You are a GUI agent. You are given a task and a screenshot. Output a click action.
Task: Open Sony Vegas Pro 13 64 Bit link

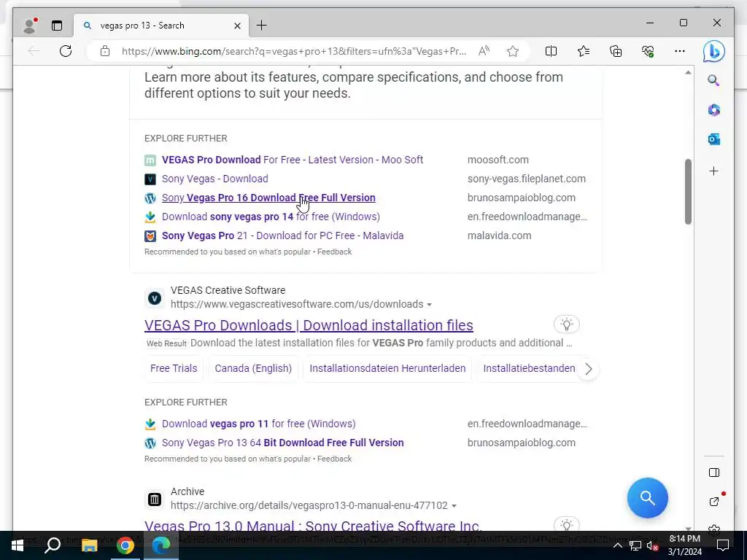coord(282,443)
